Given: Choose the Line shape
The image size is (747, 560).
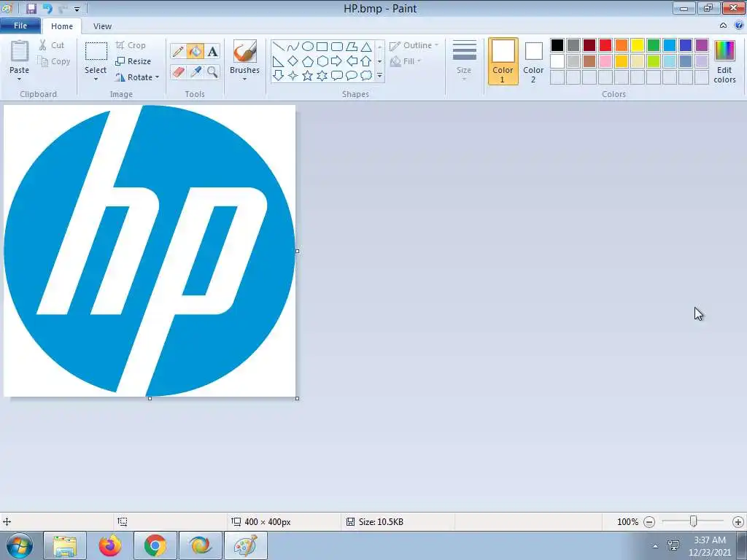Looking at the screenshot, I should [278, 47].
